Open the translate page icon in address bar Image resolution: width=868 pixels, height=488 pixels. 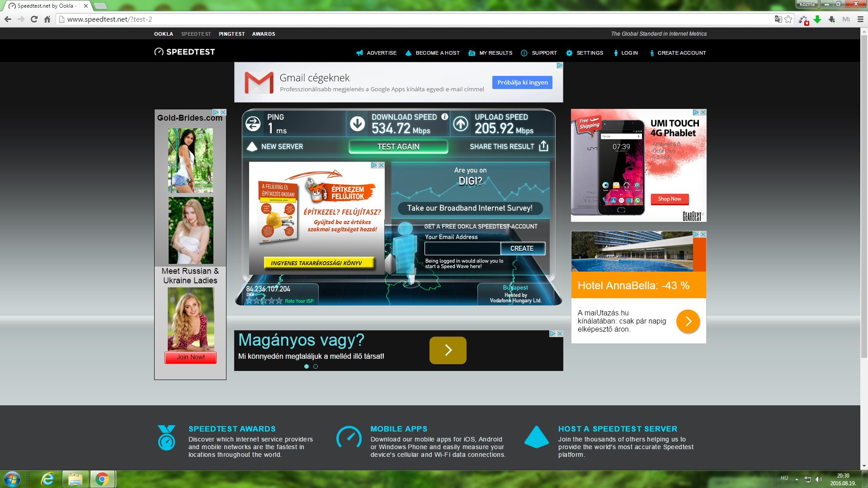778,19
